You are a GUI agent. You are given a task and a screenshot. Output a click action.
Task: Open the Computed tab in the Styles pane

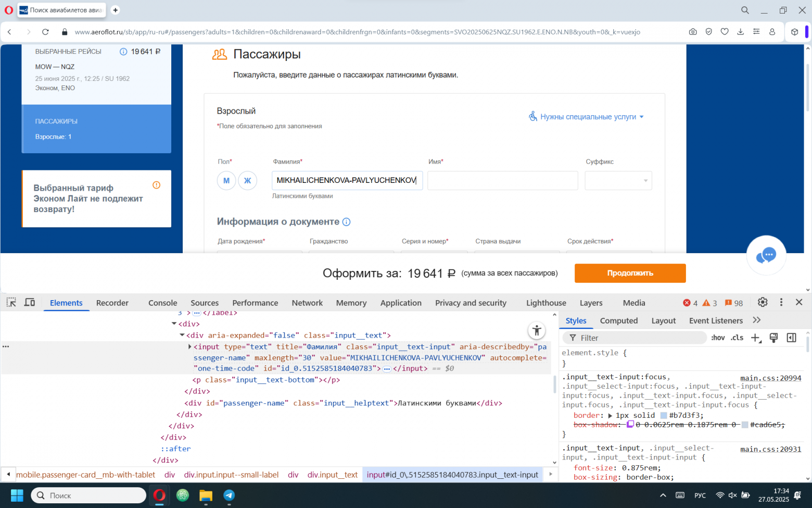point(619,320)
